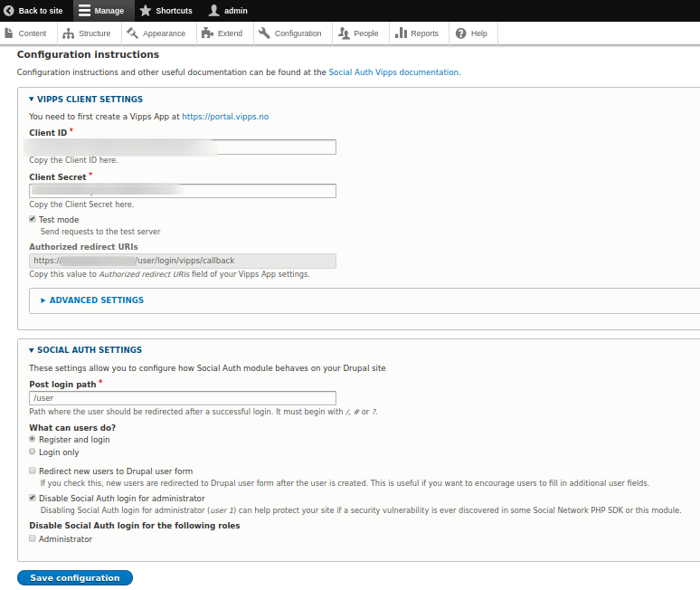
Task: Click the Content page icon
Action: (8, 33)
